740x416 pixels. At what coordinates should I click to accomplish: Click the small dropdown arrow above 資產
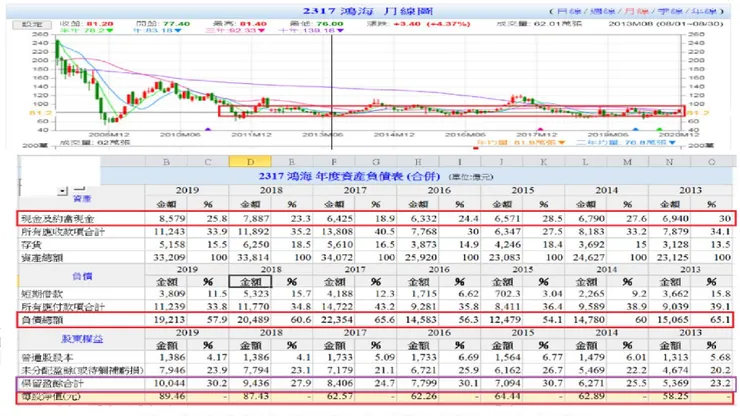tap(62, 191)
